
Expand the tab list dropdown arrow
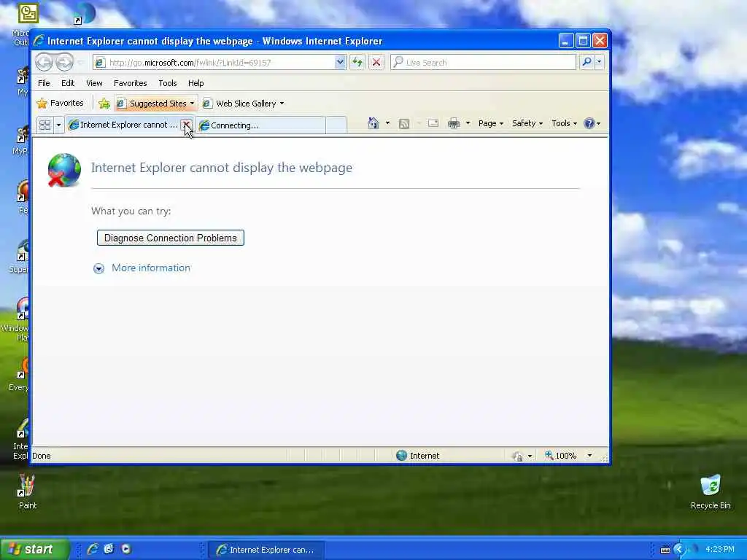coord(58,125)
